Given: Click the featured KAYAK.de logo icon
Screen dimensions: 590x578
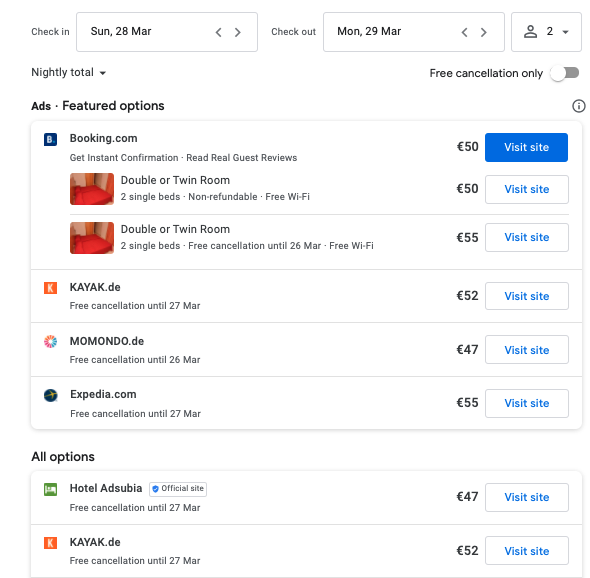Looking at the screenshot, I should tap(50, 288).
